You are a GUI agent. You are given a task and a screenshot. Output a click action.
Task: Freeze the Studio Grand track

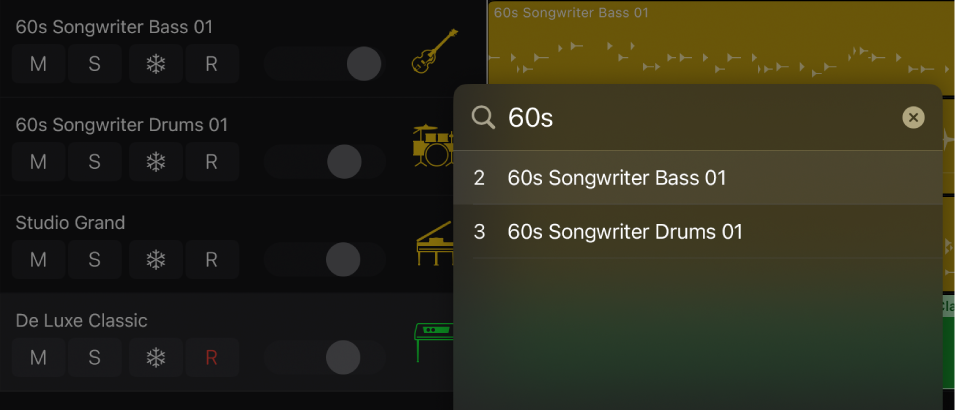click(155, 259)
